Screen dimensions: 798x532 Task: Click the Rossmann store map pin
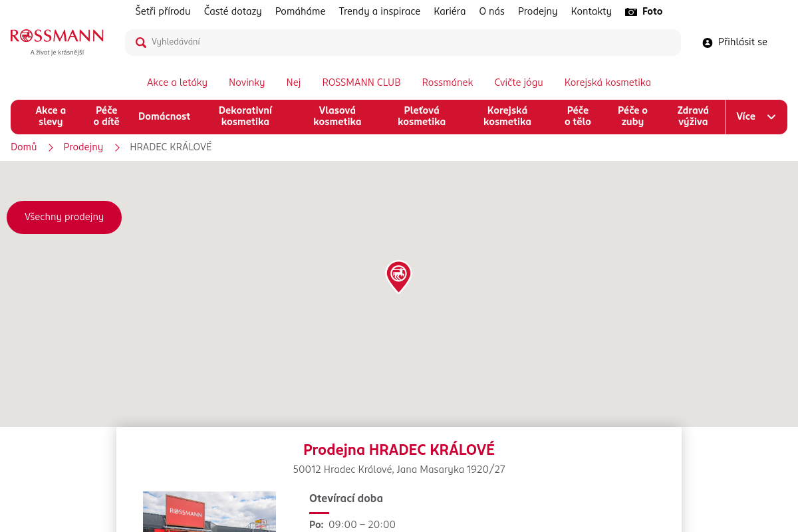tap(398, 277)
